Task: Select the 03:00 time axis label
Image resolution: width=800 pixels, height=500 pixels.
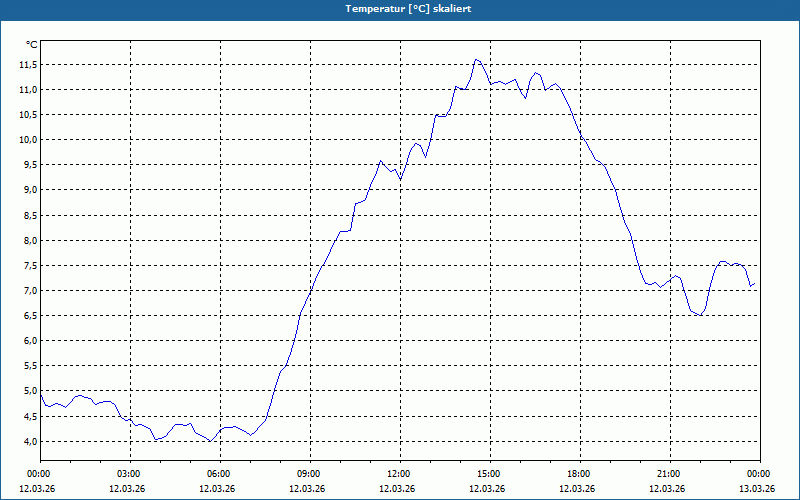Action: pos(131,474)
